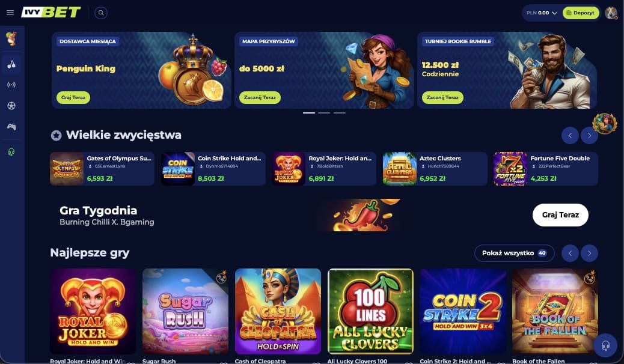Screen dimensions: 624x364
Task: Show next Wielkie zwycięstwa winners
Action: (x=589, y=136)
